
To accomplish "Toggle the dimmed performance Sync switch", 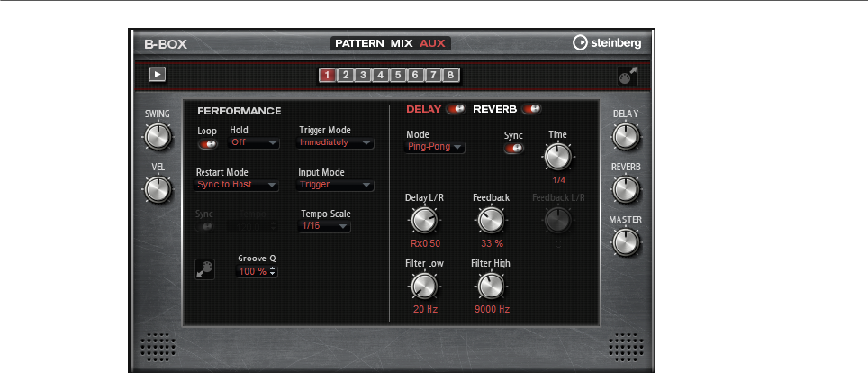I will (x=204, y=227).
